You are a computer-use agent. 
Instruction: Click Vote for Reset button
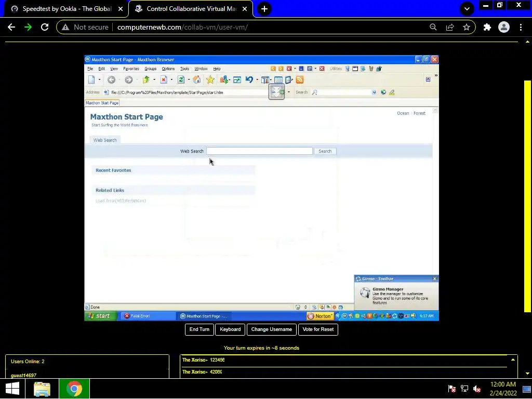coord(318,329)
